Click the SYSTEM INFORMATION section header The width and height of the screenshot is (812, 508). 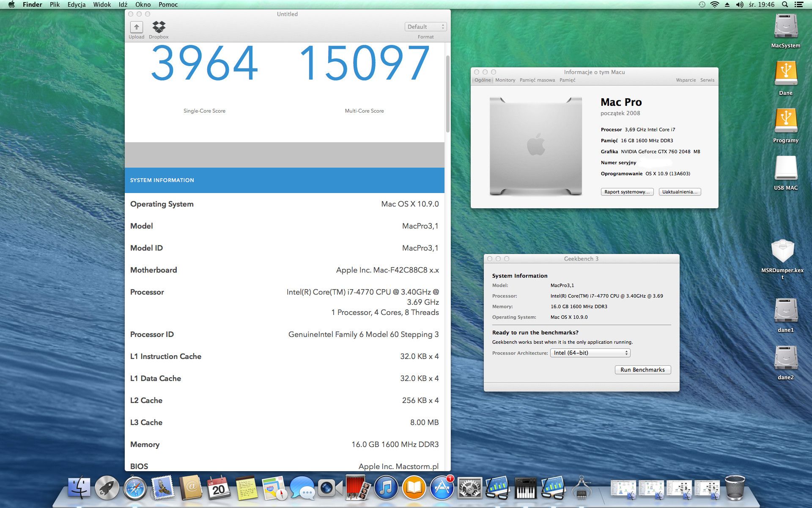tap(285, 180)
